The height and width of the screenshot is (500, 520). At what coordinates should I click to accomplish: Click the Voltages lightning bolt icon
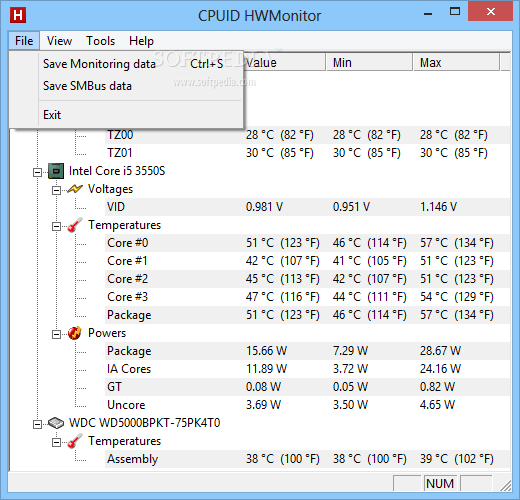[75, 189]
